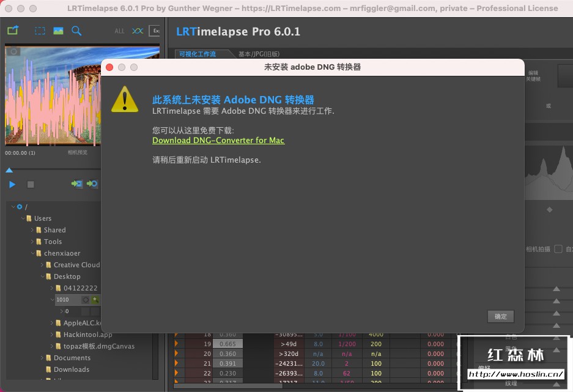Click the landscape image preview icon

(x=58, y=31)
